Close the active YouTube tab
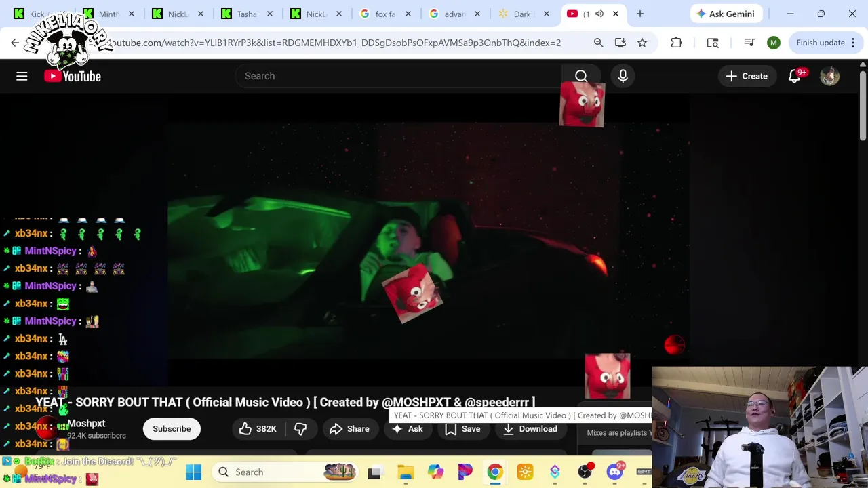 pyautogui.click(x=616, y=14)
